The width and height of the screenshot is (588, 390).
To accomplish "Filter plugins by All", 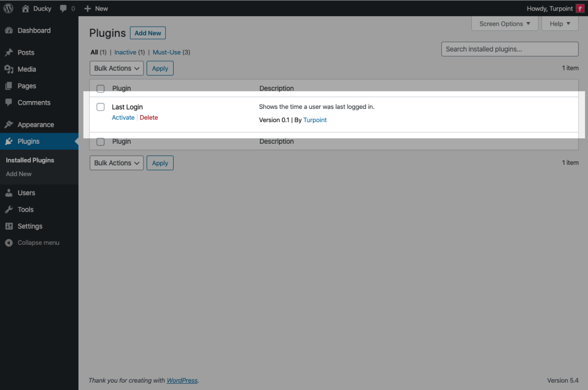I will 94,52.
